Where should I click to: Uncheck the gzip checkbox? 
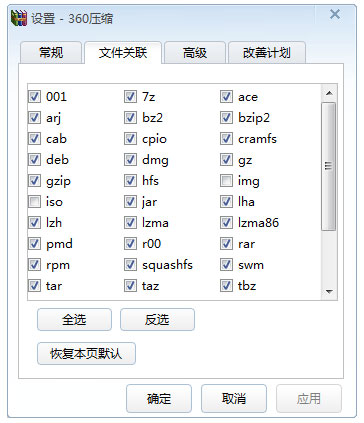tap(34, 181)
